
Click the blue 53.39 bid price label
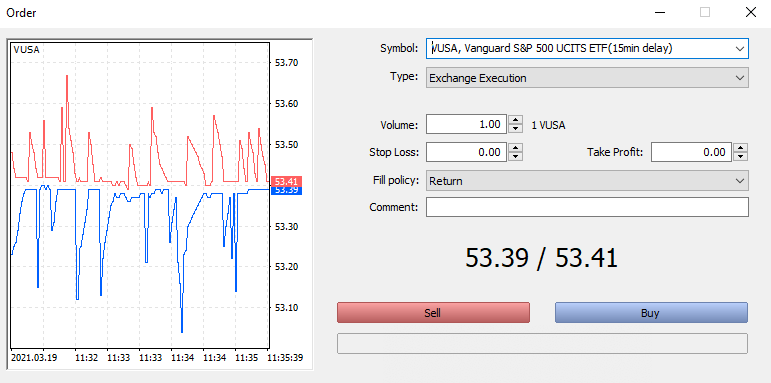(286, 190)
